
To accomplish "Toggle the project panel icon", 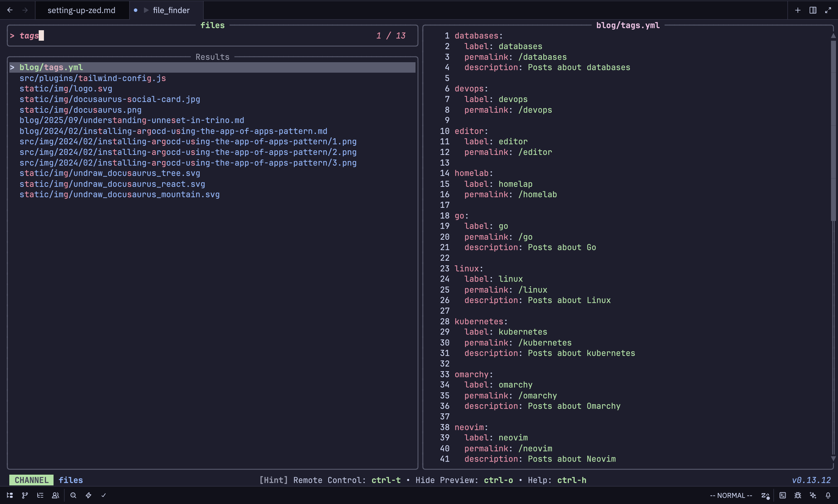I will pyautogui.click(x=10, y=495).
